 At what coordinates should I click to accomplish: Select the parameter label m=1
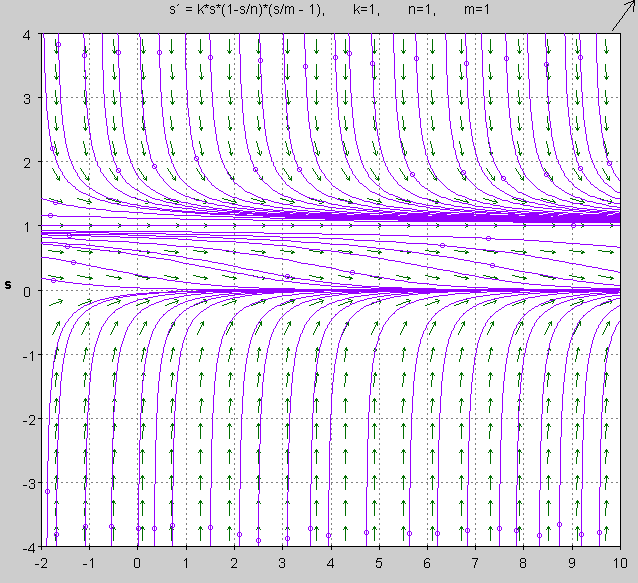476,9
